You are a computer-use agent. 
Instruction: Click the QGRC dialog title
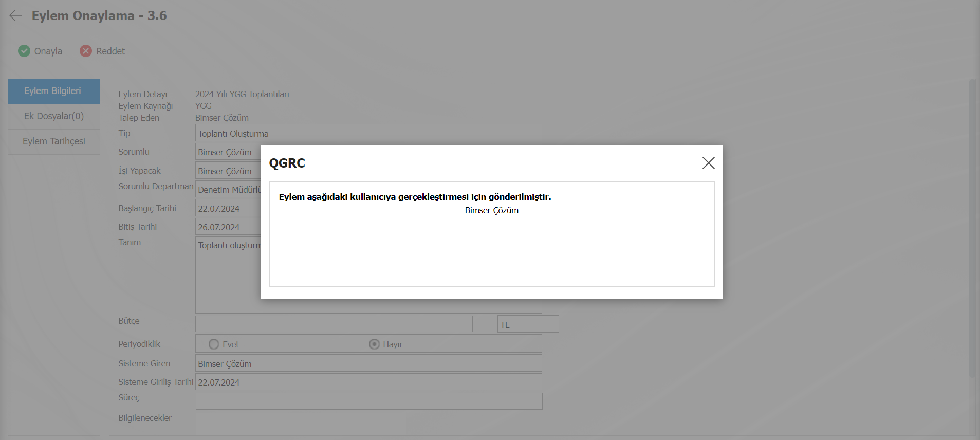[x=287, y=163]
